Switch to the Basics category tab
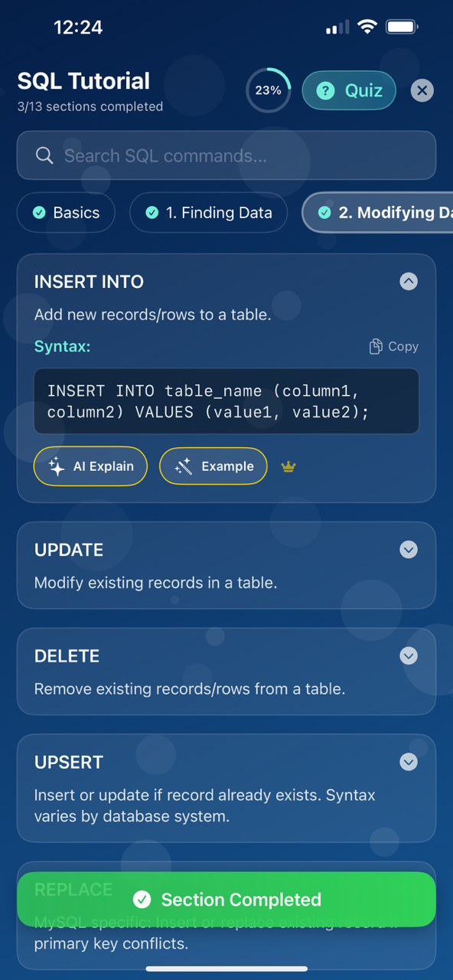Viewport: 453px width, 980px height. pyautogui.click(x=66, y=213)
